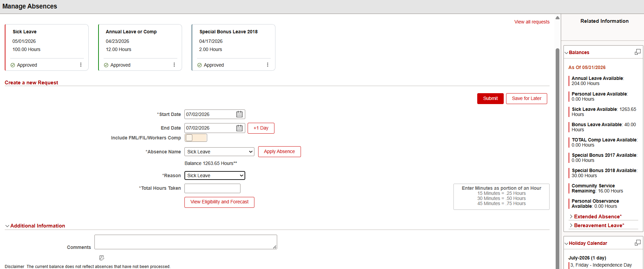Open actions menu on Annual Leave card
This screenshot has height=269, width=644.
click(174, 65)
